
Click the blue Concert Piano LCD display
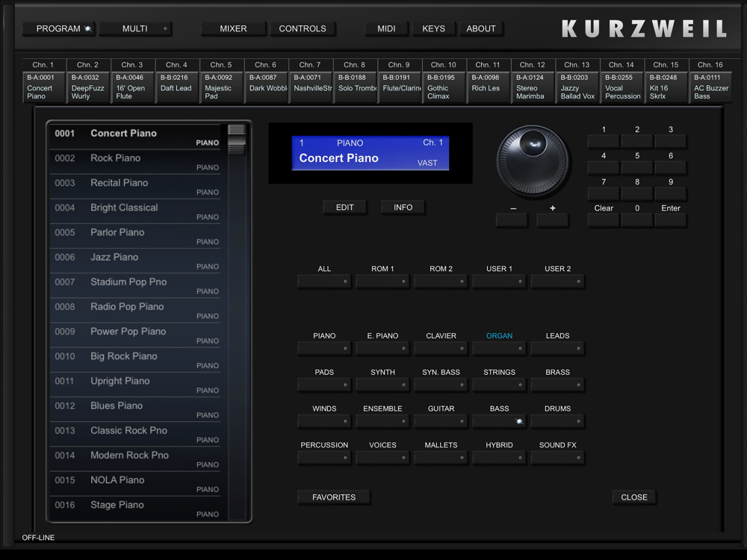(371, 153)
